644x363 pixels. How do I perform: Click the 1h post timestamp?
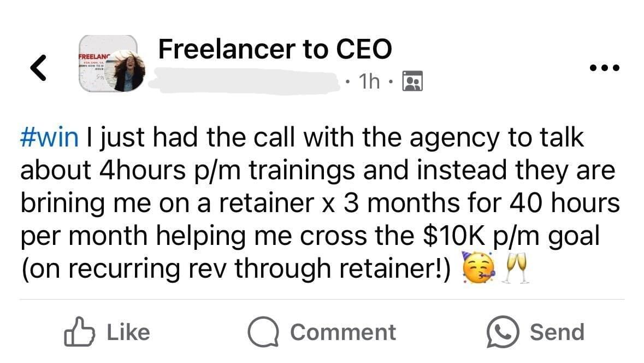point(370,82)
